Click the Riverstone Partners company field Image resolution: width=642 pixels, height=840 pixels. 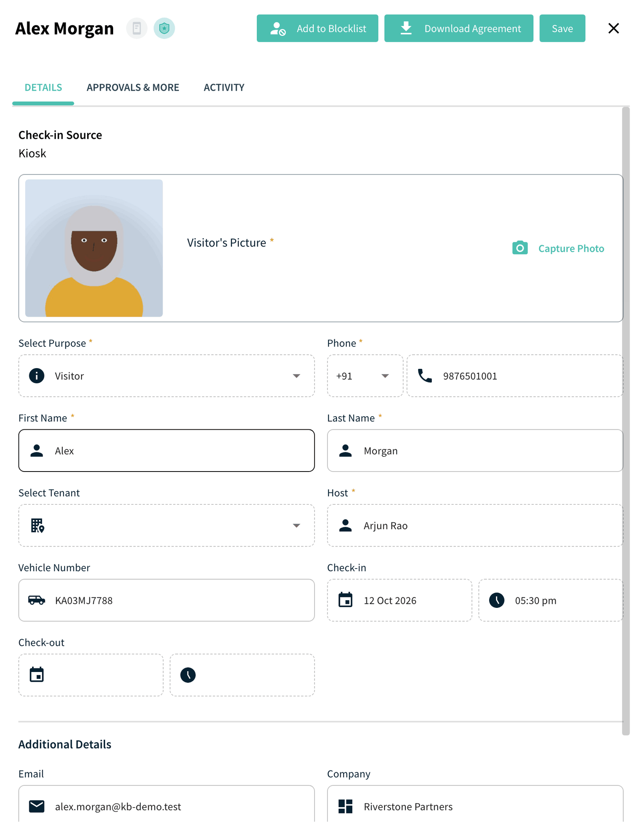(475, 804)
